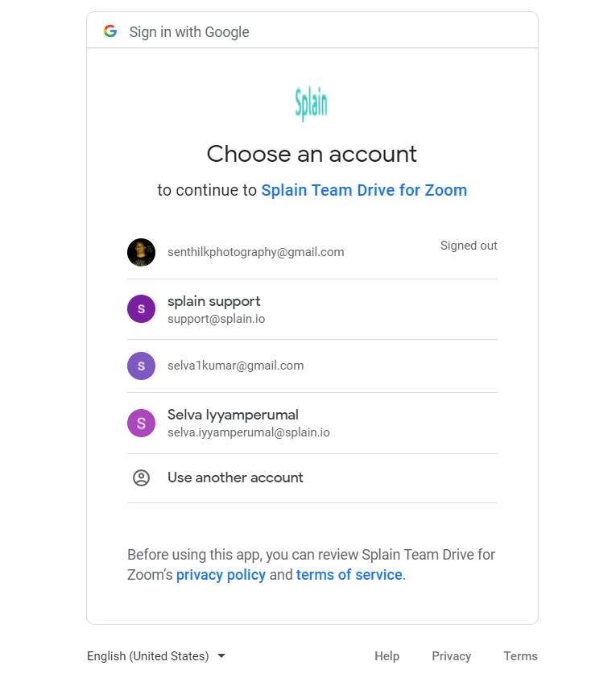Click the Help footer link
This screenshot has height=682, width=616.
click(387, 656)
